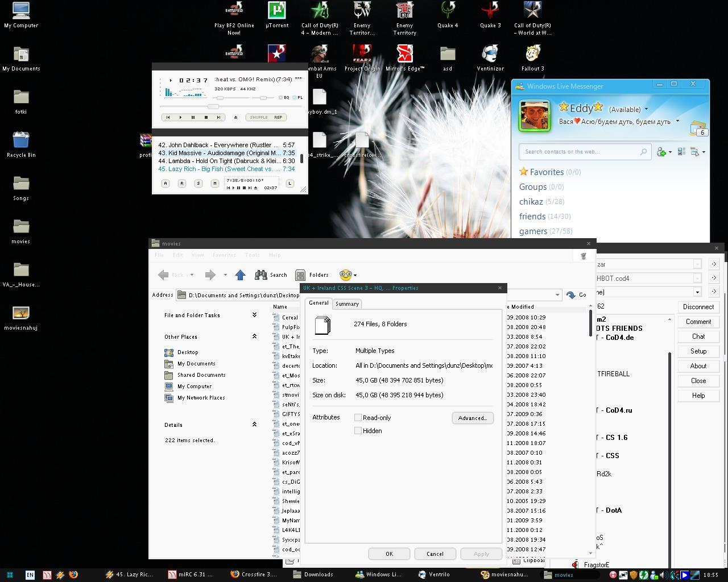The height and width of the screenshot is (582, 728).
Task: Select track 42 John Dahlback - Everywhere
Action: [x=226, y=145]
